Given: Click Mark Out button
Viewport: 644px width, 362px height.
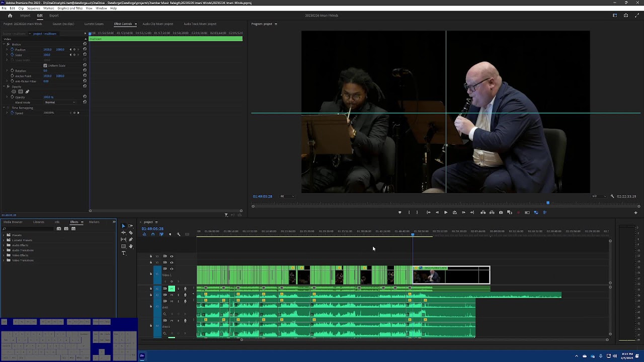Looking at the screenshot, I should pos(417,212).
